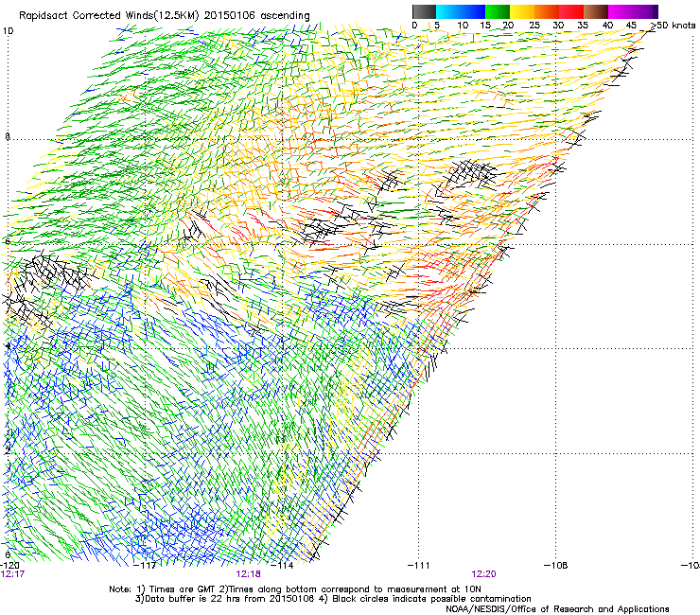Image resolution: width=700 pixels, height=615 pixels.
Task: Click the longitude label '-111' at bottom
Action: pos(419,565)
